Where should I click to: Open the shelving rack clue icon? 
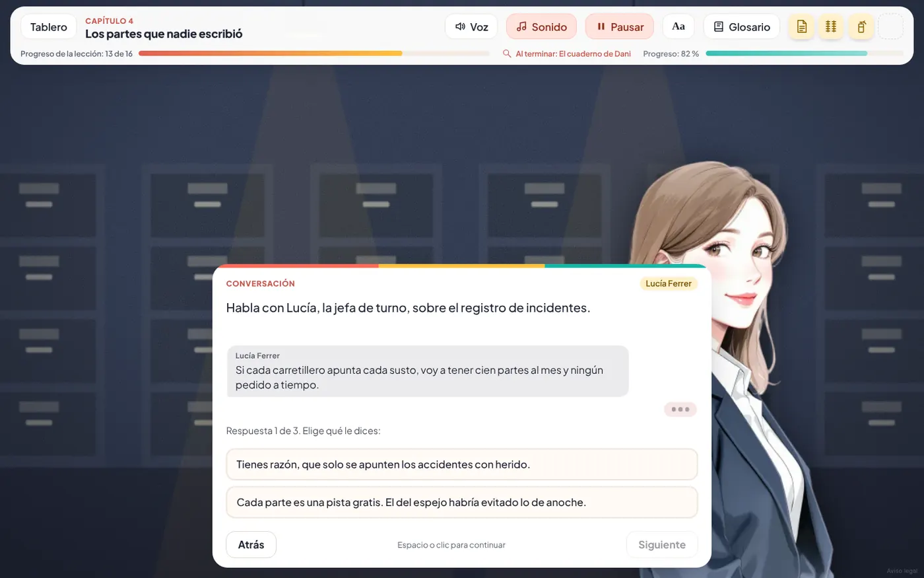(x=831, y=26)
